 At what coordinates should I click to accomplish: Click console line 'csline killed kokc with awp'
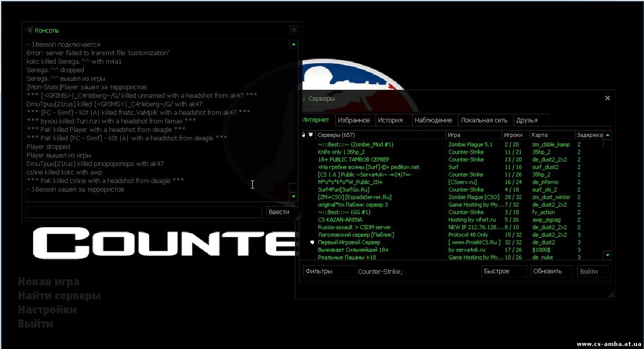[64, 172]
